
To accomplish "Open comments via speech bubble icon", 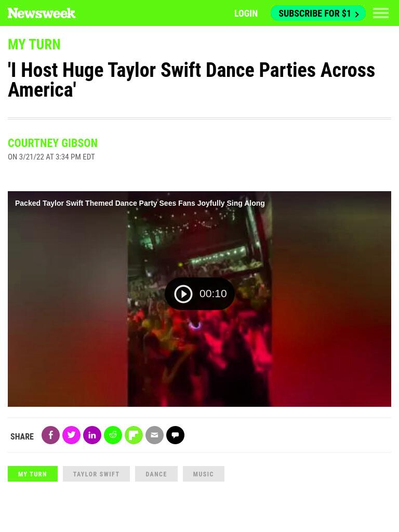I will pyautogui.click(x=176, y=435).
